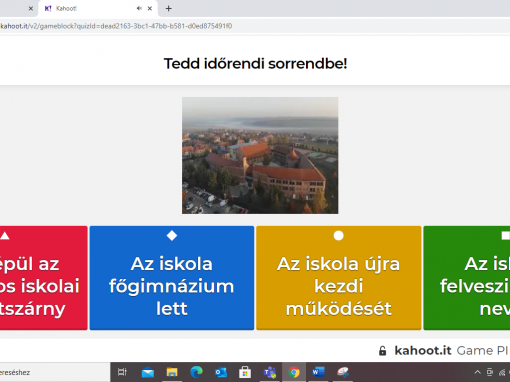Show hidden system tray icons
Viewport: 510px width, 382px height.
coord(477,372)
